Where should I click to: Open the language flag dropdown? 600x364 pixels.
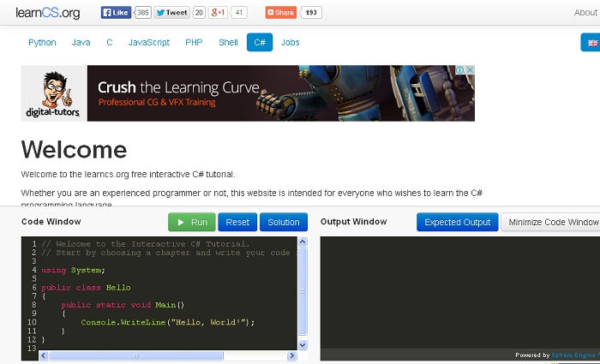point(591,43)
